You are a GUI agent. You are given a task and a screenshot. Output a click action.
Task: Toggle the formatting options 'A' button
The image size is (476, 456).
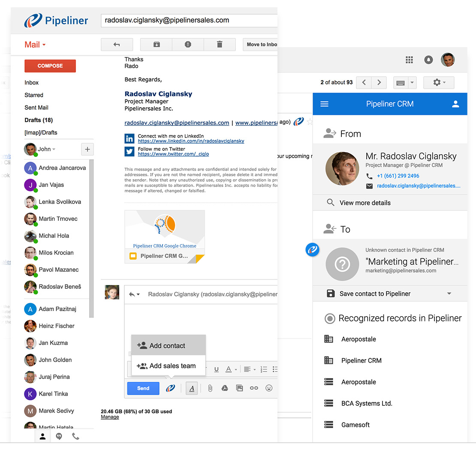191,388
